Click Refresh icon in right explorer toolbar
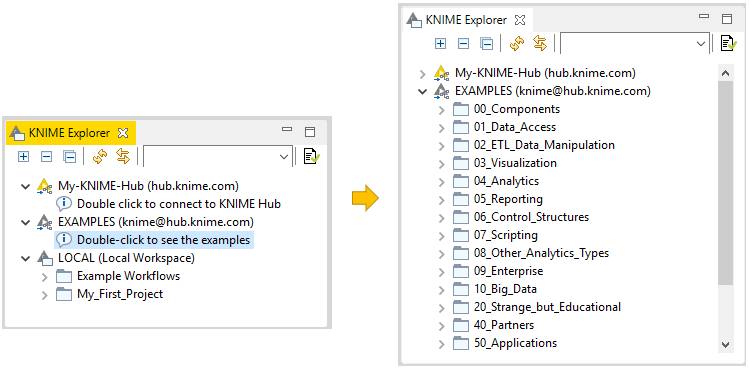This screenshot has height=368, width=749. coord(516,44)
